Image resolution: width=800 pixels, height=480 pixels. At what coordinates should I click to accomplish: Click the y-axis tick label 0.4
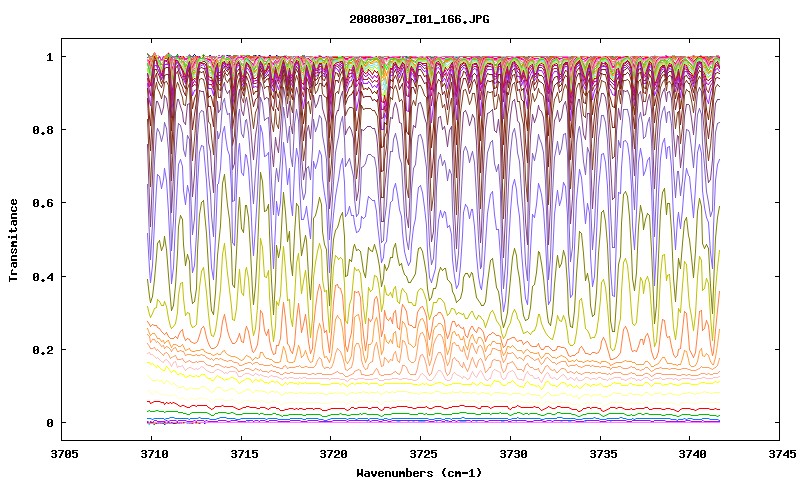pyautogui.click(x=43, y=276)
